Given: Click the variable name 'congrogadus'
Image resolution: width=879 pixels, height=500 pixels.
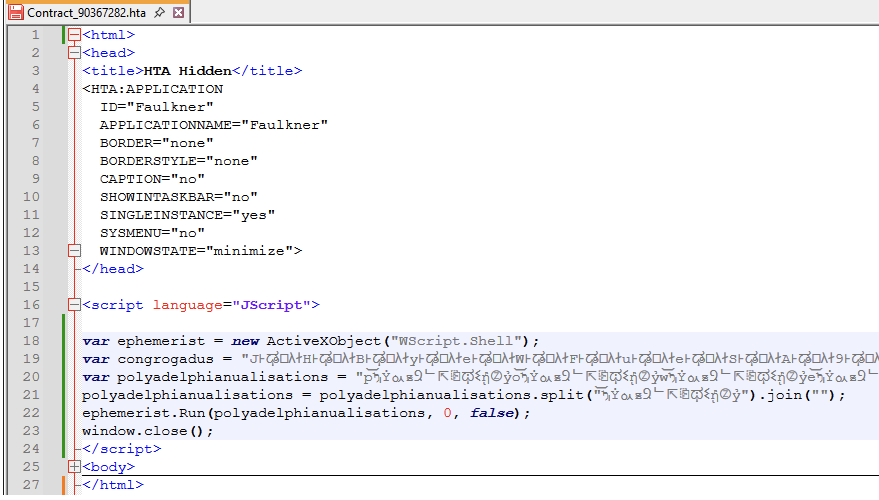Looking at the screenshot, I should point(165,359).
